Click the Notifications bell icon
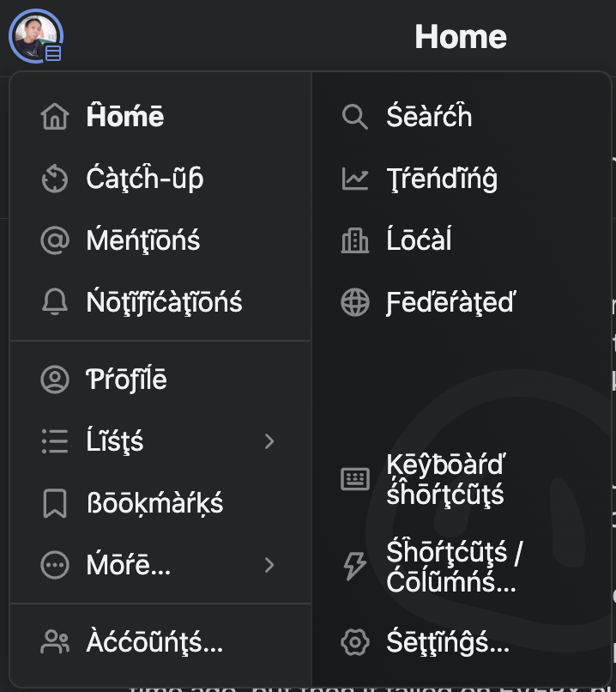The height and width of the screenshot is (692, 616). [x=55, y=302]
